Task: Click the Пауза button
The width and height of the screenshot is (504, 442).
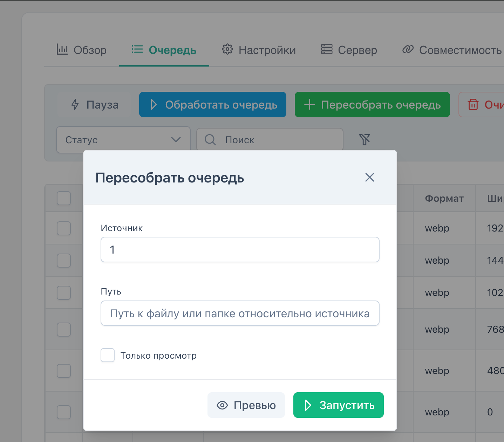Action: coord(94,104)
